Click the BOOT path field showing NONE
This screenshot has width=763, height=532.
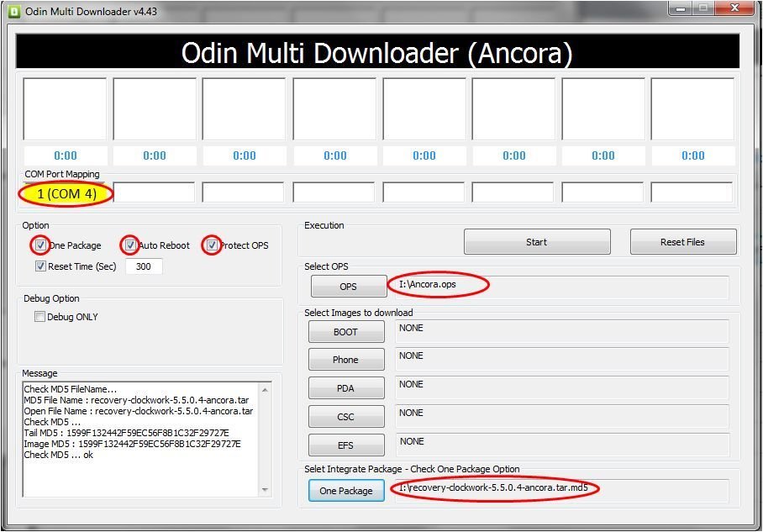(562, 331)
